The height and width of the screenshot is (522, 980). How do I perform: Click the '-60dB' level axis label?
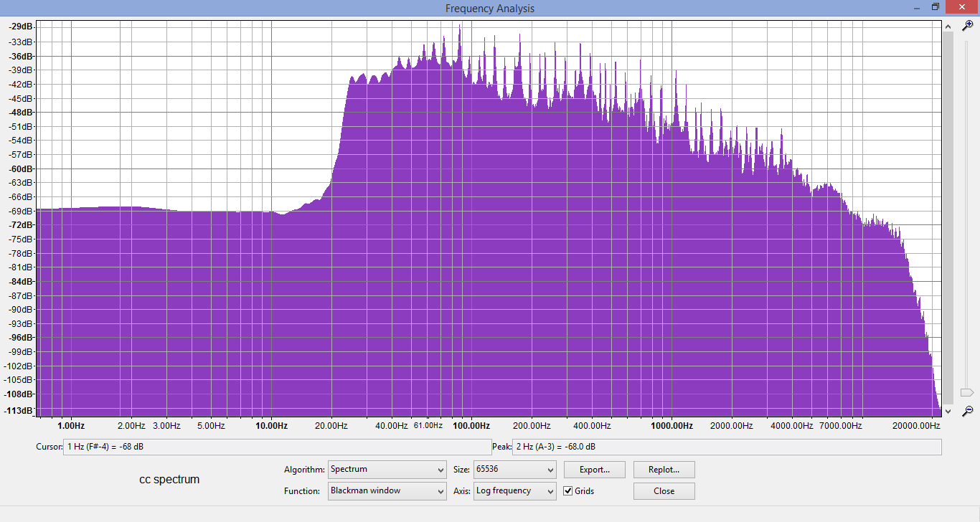point(21,169)
